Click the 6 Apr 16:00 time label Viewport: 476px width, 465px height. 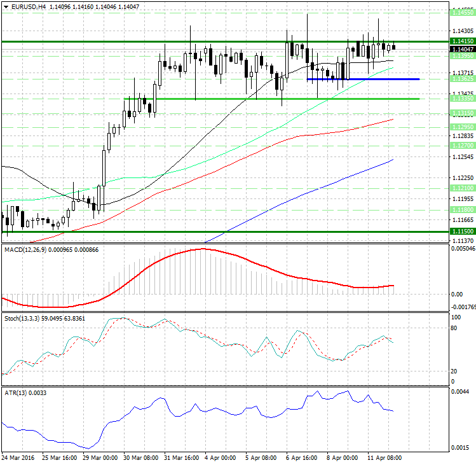[302, 458]
